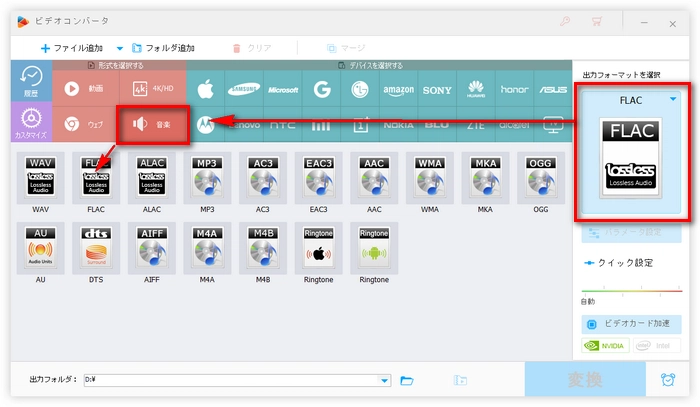Select the Android Ringtone format

373,246
